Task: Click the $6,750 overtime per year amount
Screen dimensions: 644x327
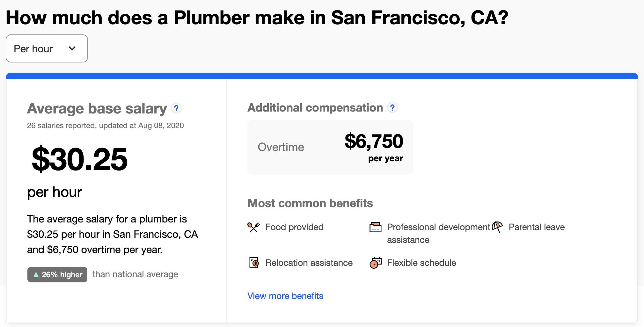Action: pyautogui.click(x=374, y=141)
